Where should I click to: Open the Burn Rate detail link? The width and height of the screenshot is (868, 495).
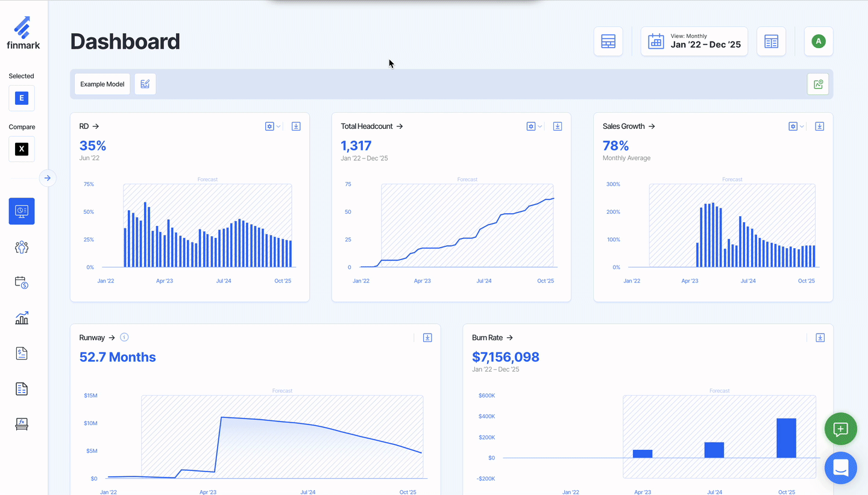coord(492,338)
